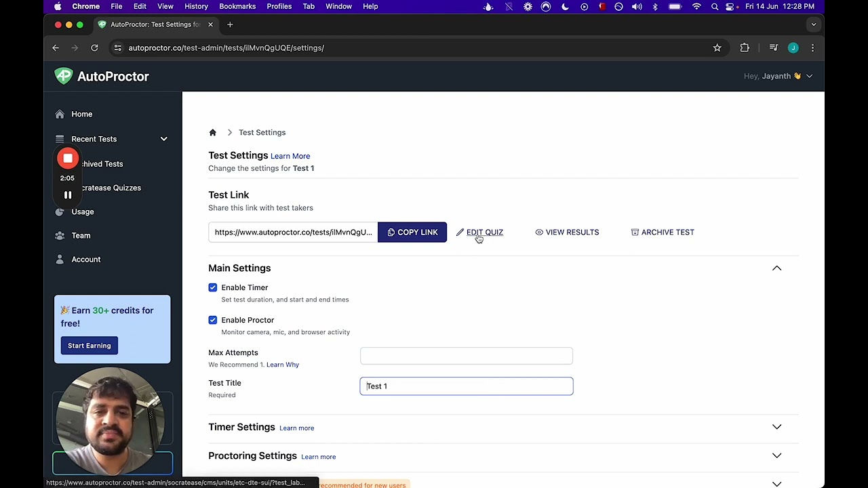
Task: Expand the Proctoring Settings section
Action: (776, 455)
